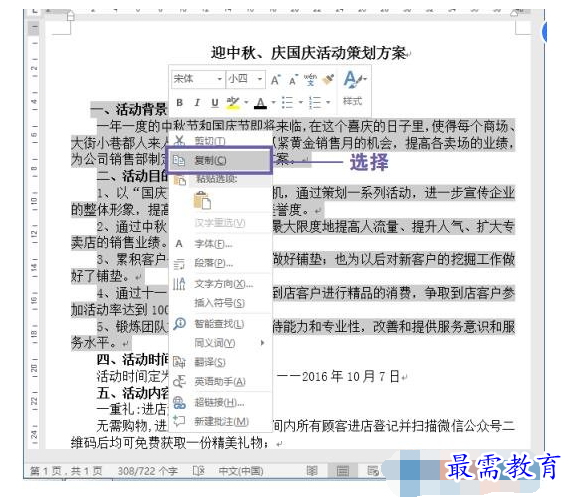Screen dimensions: 569x498
Task: Open the 样式 styles gallery button
Action: [354, 87]
